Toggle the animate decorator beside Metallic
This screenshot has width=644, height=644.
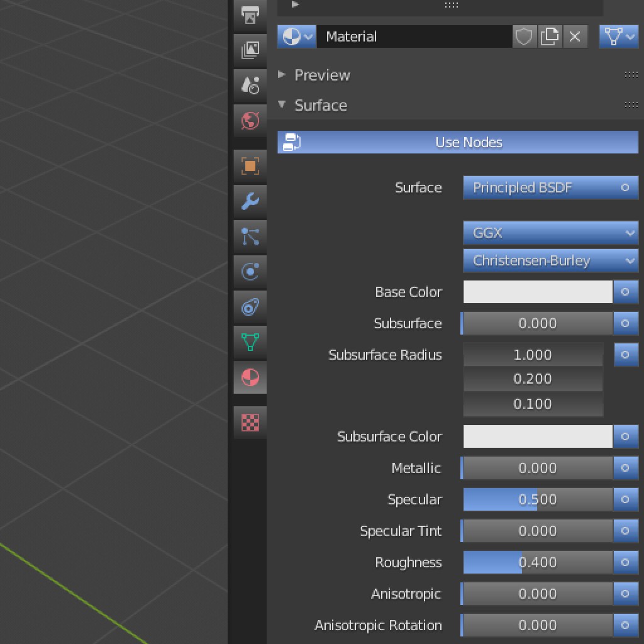(x=626, y=468)
